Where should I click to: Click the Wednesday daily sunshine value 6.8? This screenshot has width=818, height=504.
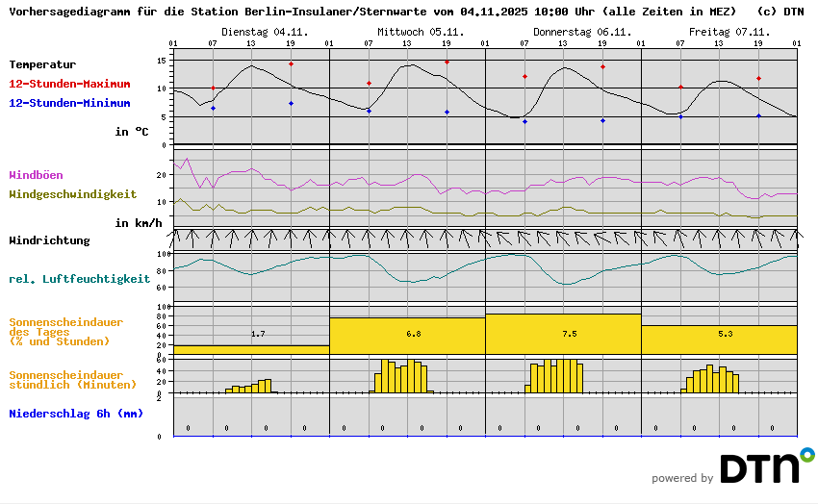click(414, 334)
